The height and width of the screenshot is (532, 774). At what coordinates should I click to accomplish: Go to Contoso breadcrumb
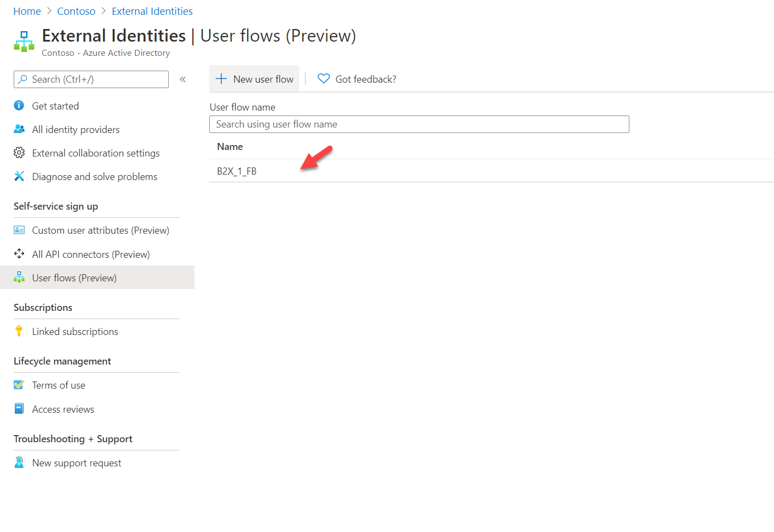click(76, 11)
